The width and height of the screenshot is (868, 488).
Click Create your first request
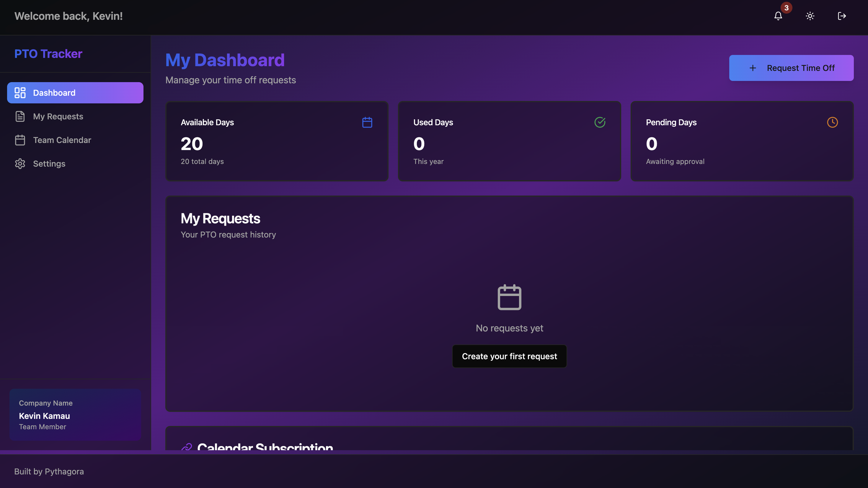point(509,356)
